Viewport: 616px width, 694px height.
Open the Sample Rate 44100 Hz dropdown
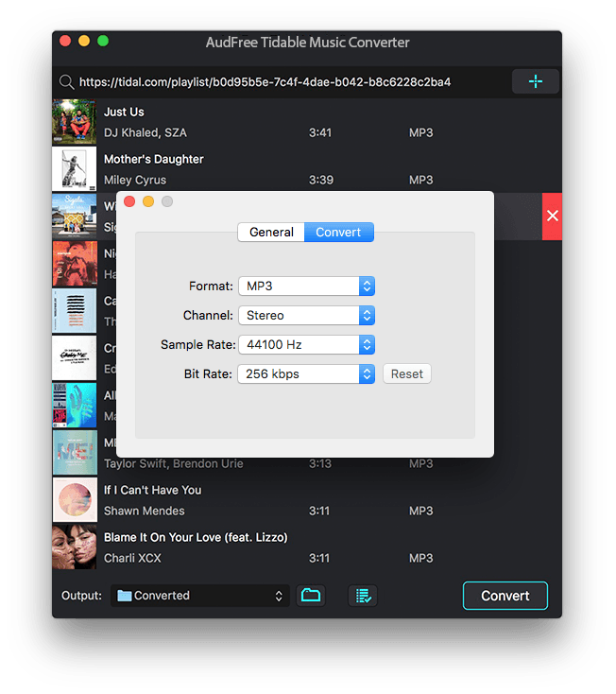[306, 344]
